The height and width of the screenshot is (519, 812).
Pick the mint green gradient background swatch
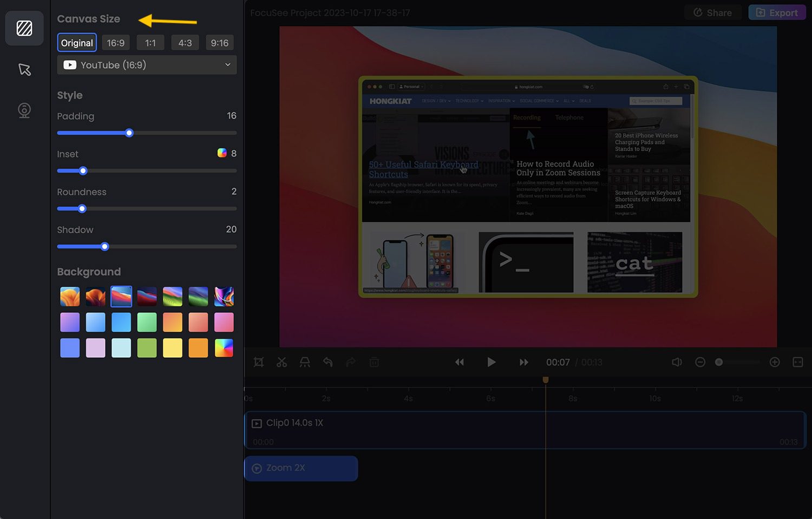tap(147, 323)
